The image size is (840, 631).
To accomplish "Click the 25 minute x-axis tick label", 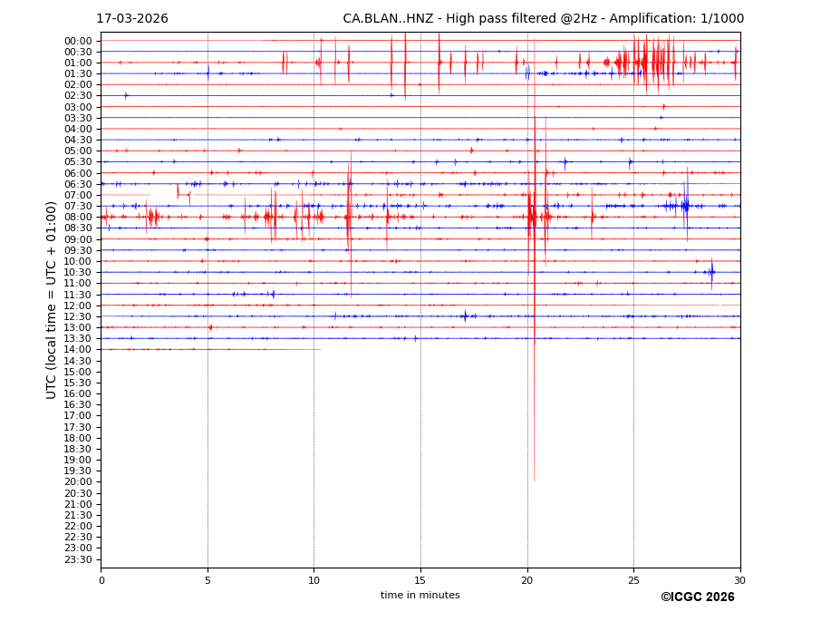I will pyautogui.click(x=633, y=580).
